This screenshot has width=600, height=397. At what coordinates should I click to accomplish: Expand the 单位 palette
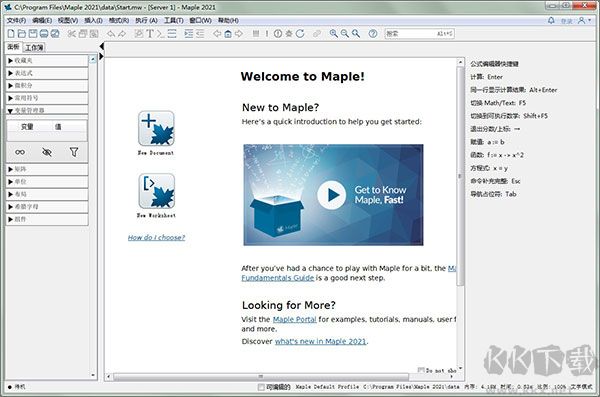pyautogui.click(x=47, y=181)
